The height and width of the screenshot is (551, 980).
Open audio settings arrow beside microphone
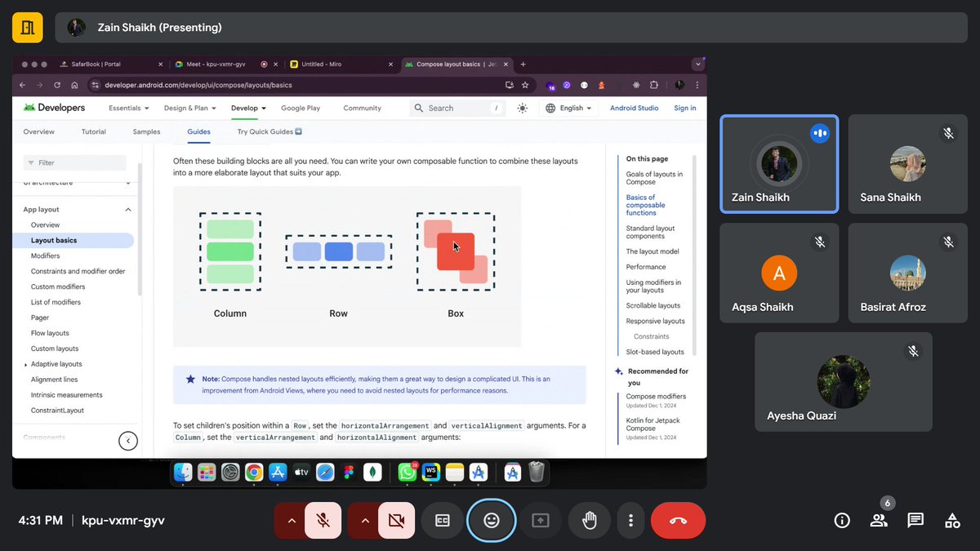290,520
